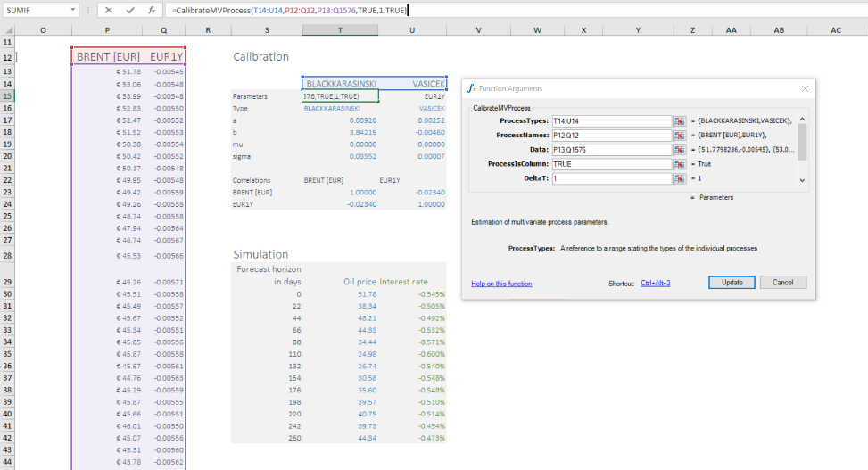
Task: Open Help on this function link
Action: tap(501, 284)
